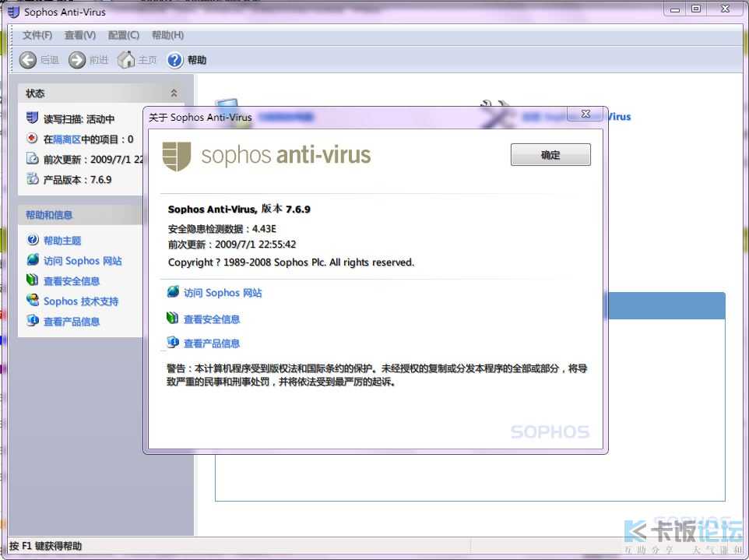Click the text 产品版本：7.6.9 in sidebar
The height and width of the screenshot is (560, 749).
(x=77, y=180)
